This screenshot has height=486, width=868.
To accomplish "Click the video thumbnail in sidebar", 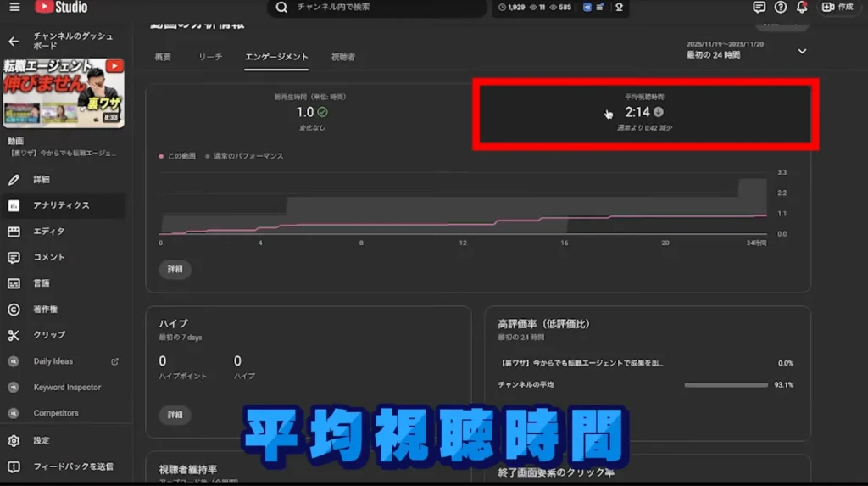I will [x=64, y=93].
